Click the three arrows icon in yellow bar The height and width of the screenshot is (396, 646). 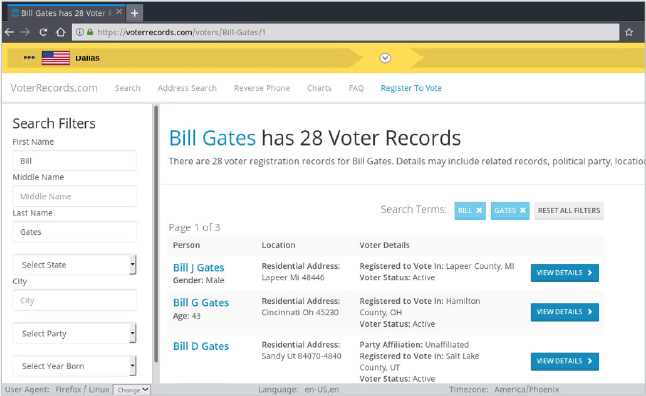pyautogui.click(x=29, y=58)
